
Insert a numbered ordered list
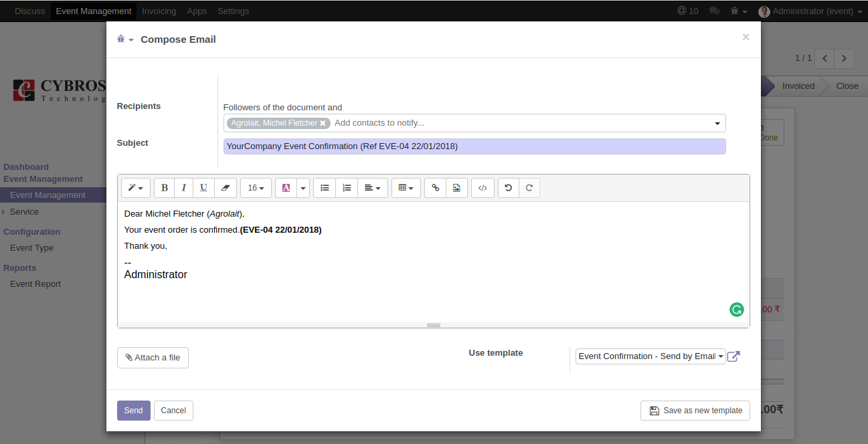(347, 188)
